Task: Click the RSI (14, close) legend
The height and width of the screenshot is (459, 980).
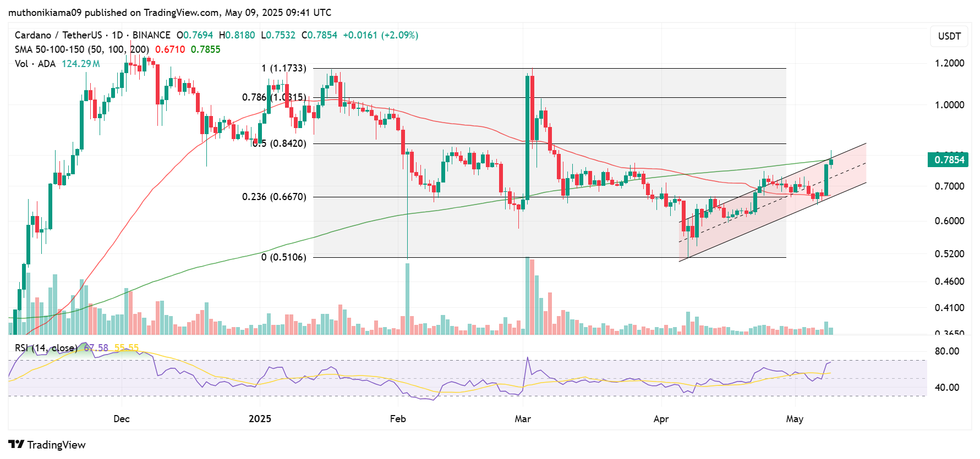Action: tap(46, 348)
